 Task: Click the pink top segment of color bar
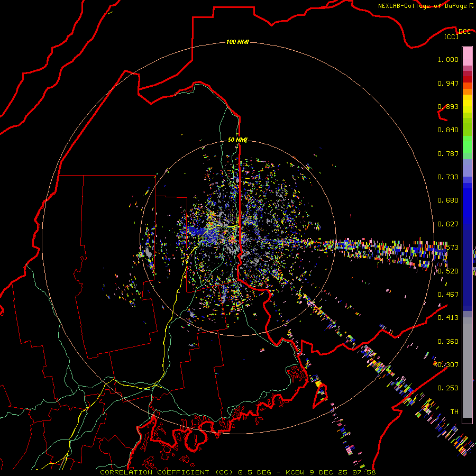[x=467, y=56]
